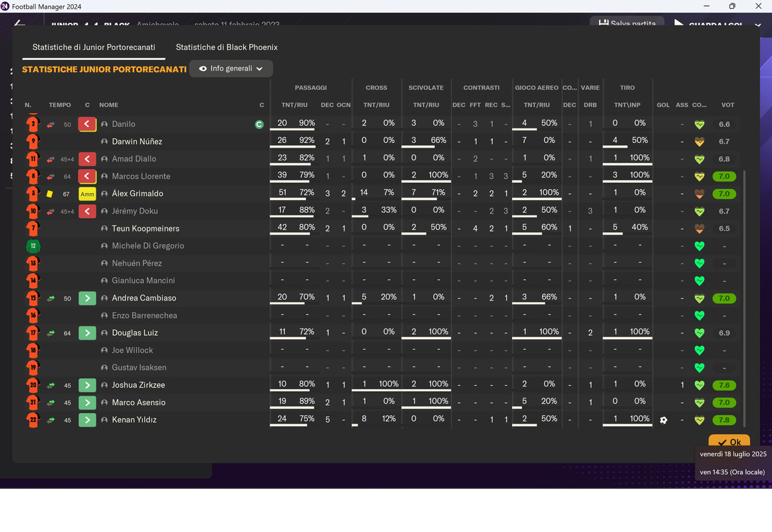The width and height of the screenshot is (772, 532).
Task: Click Darwin Núñez's number 9 shirt icon
Action: (33, 142)
